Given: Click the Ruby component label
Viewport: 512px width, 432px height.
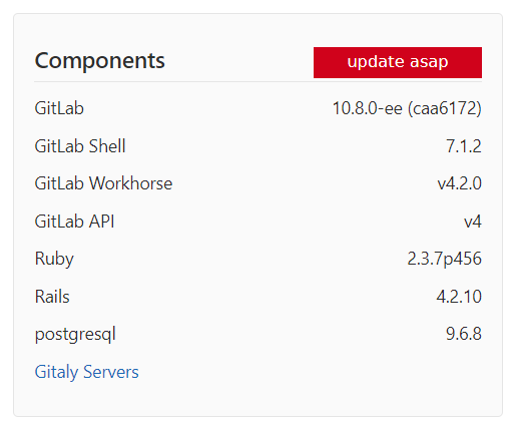Looking at the screenshot, I should tap(54, 259).
